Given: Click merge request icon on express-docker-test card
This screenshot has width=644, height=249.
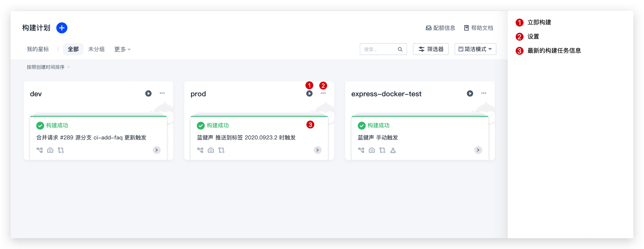Looking at the screenshot, I should point(382,150).
